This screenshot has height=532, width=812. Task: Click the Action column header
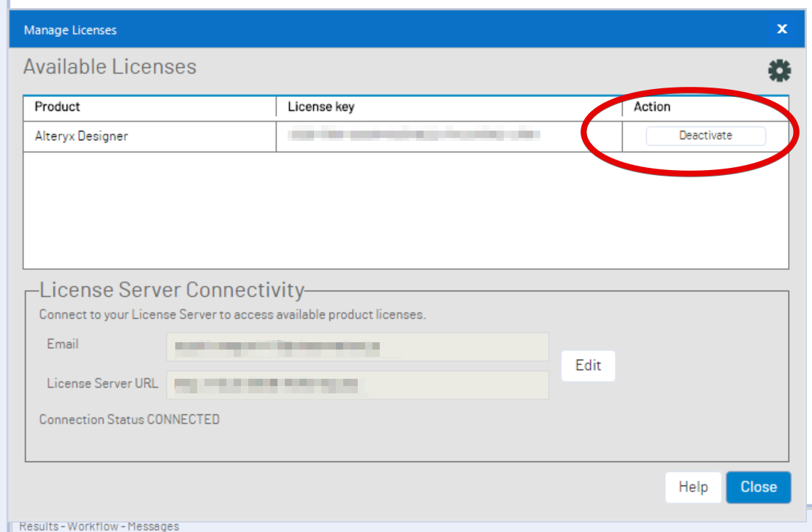pos(651,107)
